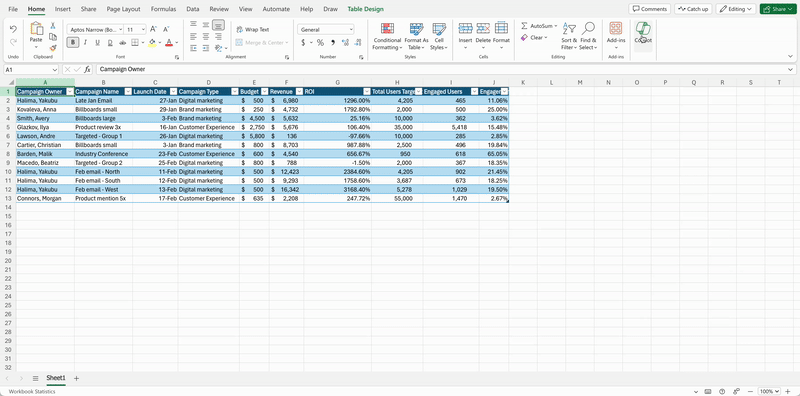Click the percent style icon
Image resolution: width=800 pixels, height=396 pixels.
(x=320, y=43)
